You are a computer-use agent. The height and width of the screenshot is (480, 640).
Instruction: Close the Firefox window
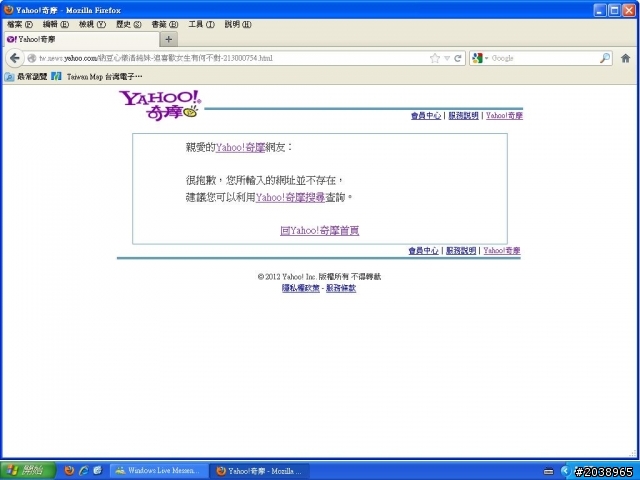629,10
